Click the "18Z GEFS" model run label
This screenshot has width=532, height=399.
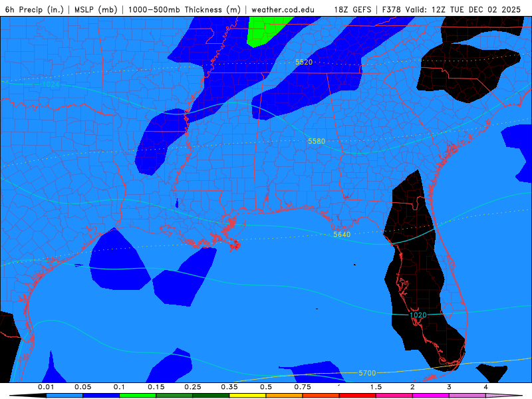353,9
